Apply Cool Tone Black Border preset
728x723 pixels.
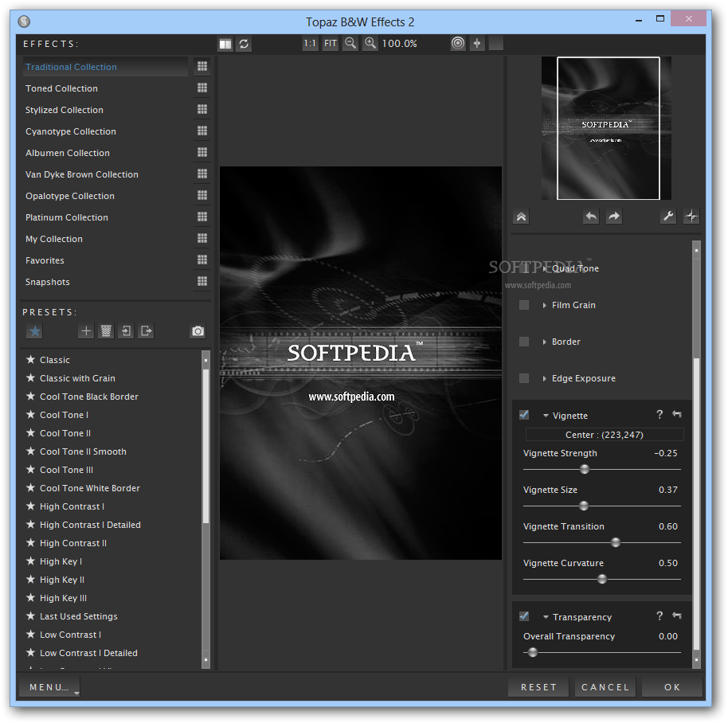pyautogui.click(x=88, y=397)
